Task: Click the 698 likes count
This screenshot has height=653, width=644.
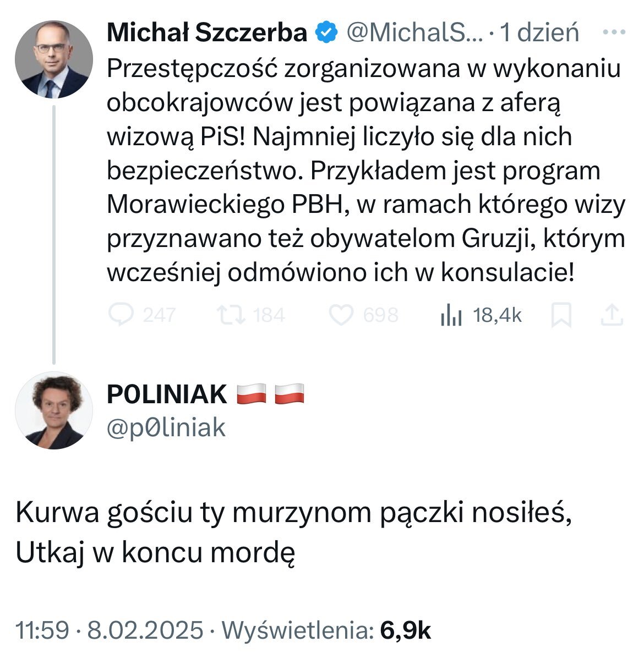Action: 381,315
